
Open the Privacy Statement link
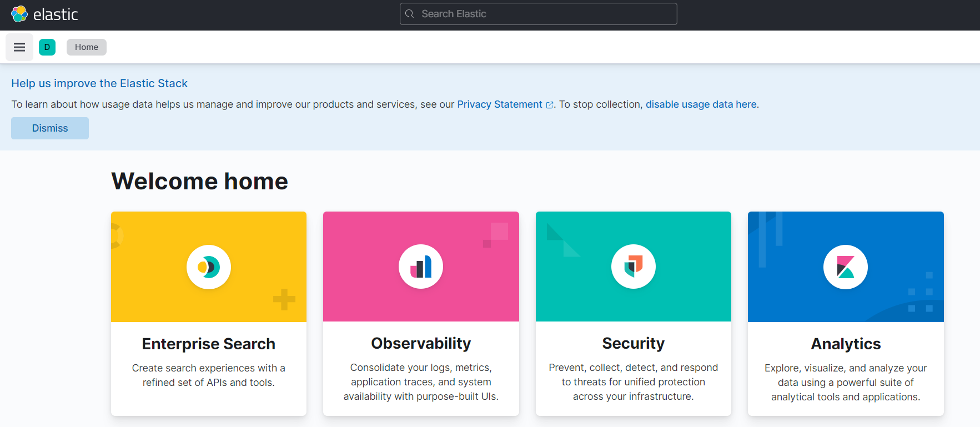pos(500,104)
